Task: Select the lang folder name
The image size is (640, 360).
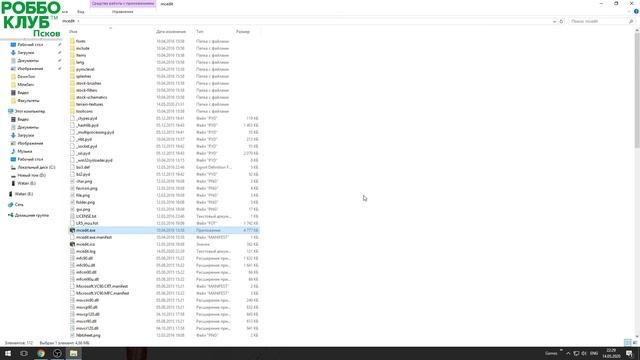Action: tap(80, 62)
